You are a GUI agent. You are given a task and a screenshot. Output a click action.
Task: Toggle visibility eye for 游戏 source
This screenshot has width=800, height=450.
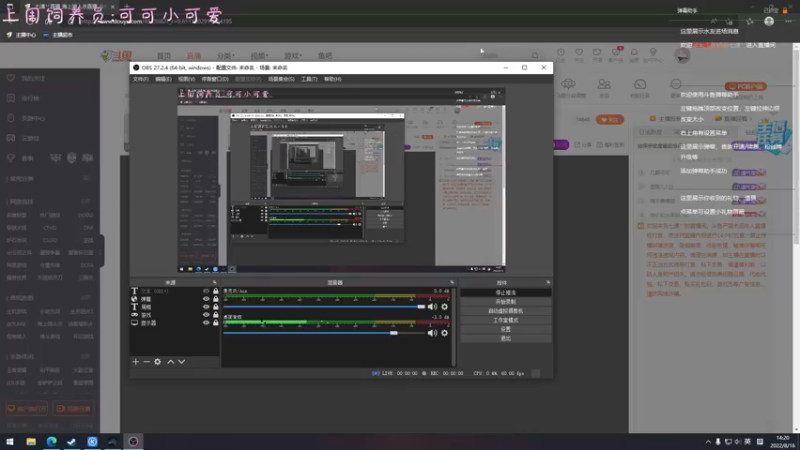(x=206, y=315)
